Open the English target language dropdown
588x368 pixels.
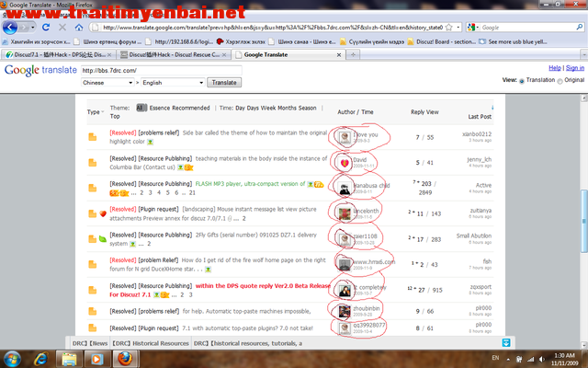click(173, 83)
